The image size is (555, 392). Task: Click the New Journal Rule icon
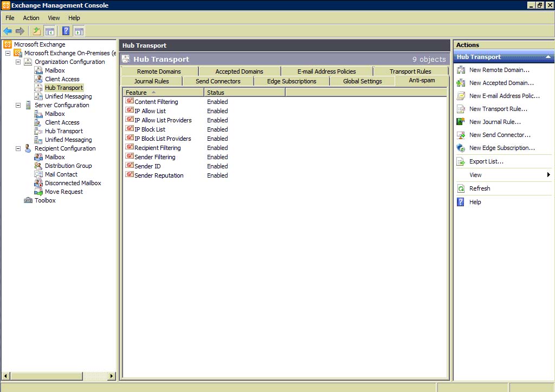461,122
